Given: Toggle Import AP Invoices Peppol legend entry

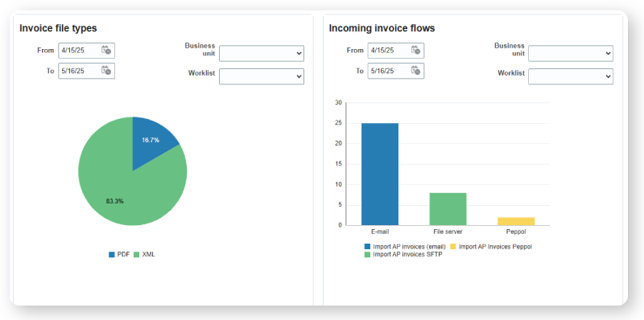Looking at the screenshot, I should point(491,247).
